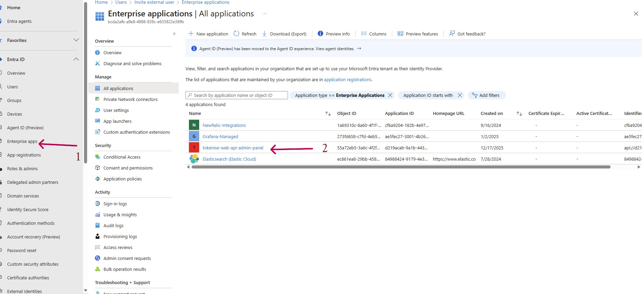Collapse the inner navigation menu chevron

[x=174, y=34]
